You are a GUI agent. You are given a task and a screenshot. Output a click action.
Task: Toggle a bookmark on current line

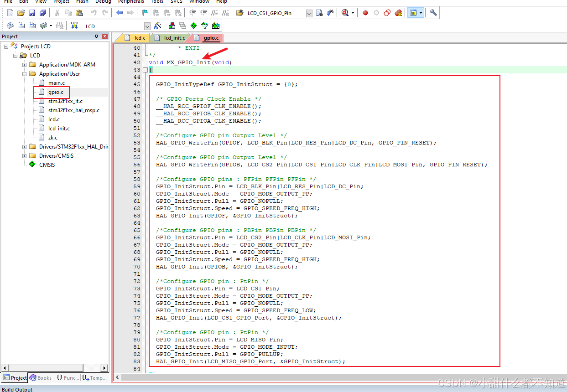pyautogui.click(x=145, y=13)
